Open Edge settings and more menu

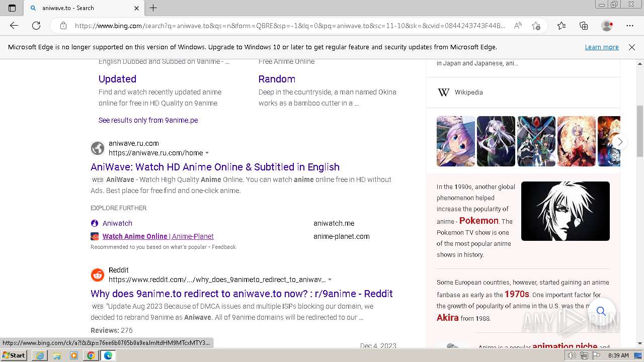630,26
